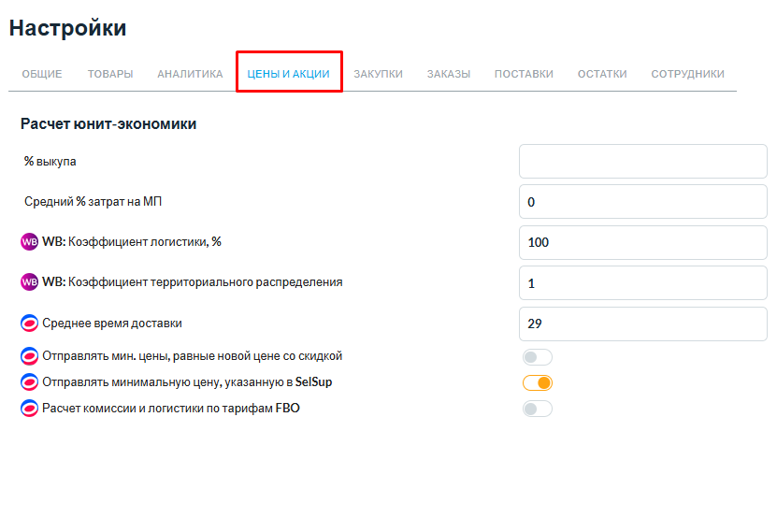Turn on FBO tariff commission calculation toggle
777x532 pixels.
[x=538, y=409]
